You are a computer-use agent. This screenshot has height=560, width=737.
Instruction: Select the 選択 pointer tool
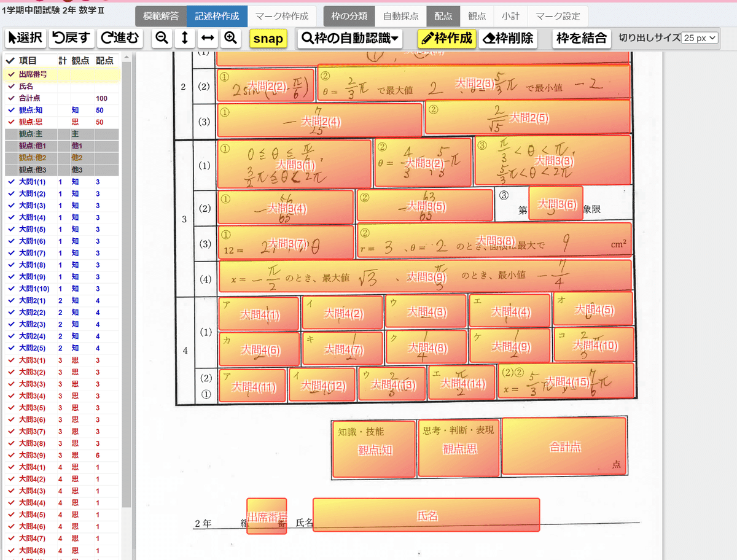25,38
